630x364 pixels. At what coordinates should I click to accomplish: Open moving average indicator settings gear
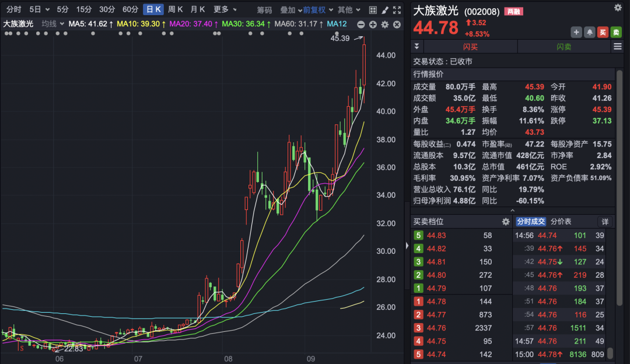[385, 24]
